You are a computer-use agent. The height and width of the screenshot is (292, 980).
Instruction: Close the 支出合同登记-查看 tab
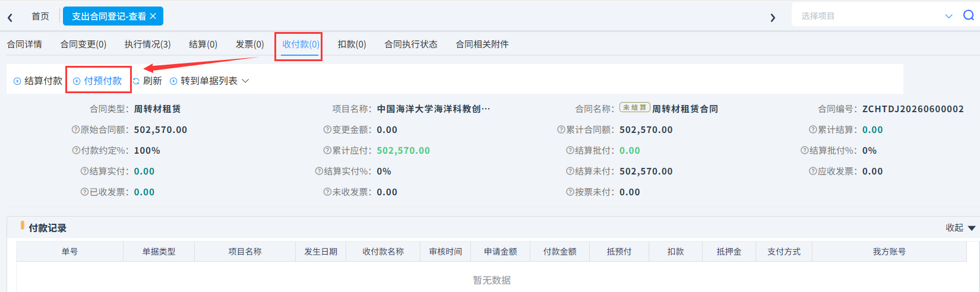(153, 16)
